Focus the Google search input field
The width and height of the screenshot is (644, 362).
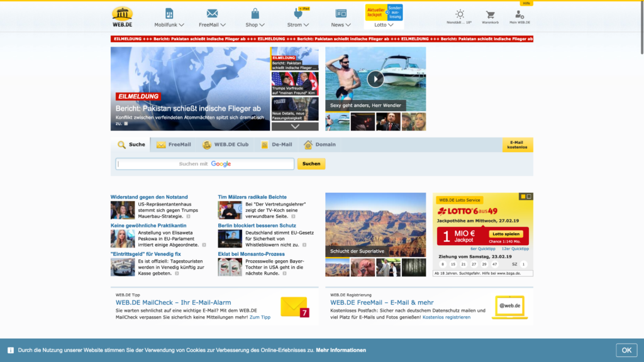coord(205,164)
